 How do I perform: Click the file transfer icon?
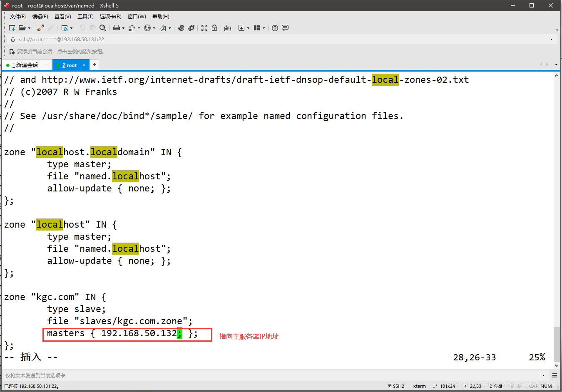[132, 28]
